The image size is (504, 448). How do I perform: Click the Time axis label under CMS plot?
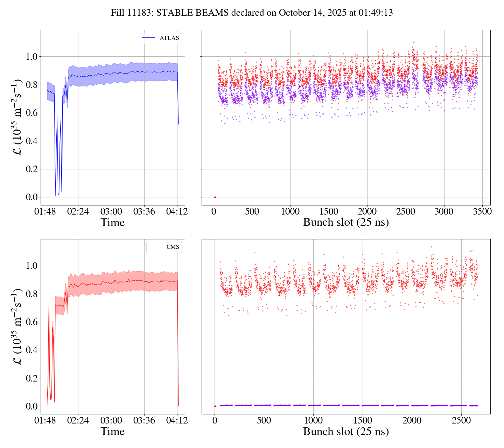pyautogui.click(x=112, y=432)
